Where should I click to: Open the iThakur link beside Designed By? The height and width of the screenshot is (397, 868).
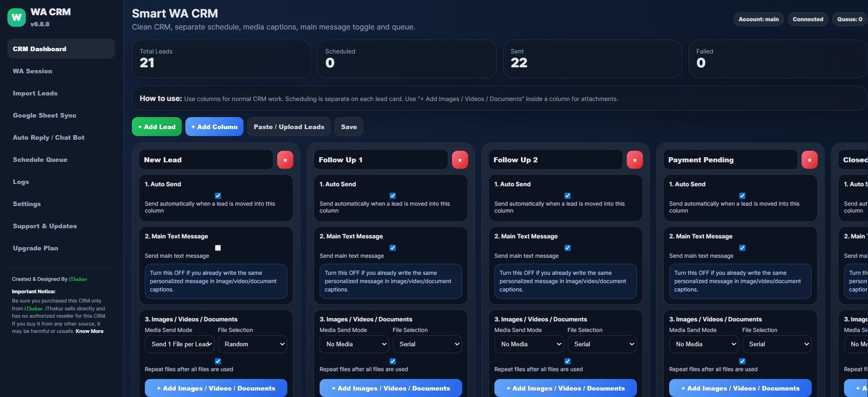(78, 279)
